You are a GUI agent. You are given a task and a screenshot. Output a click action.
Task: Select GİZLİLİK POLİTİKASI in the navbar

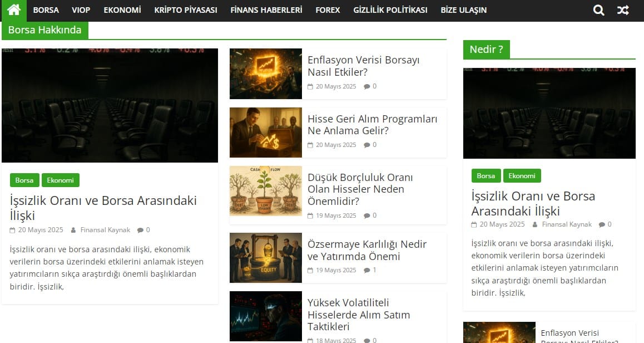tap(390, 10)
